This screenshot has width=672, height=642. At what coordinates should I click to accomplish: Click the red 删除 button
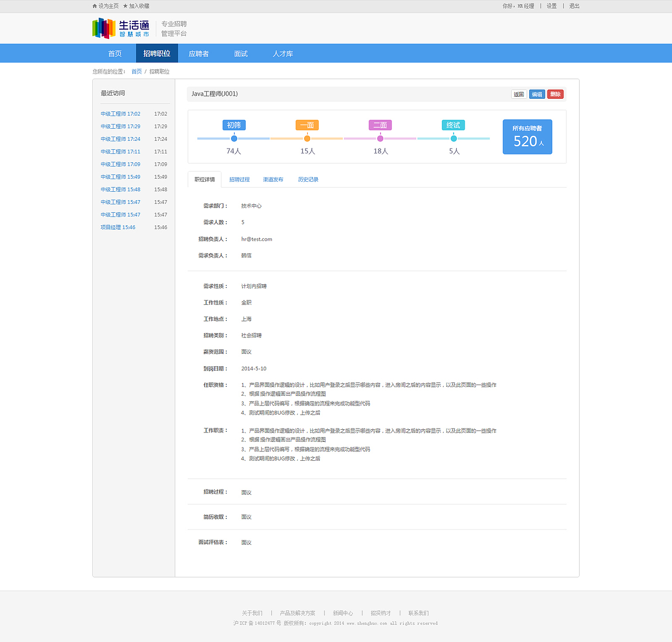tap(555, 95)
